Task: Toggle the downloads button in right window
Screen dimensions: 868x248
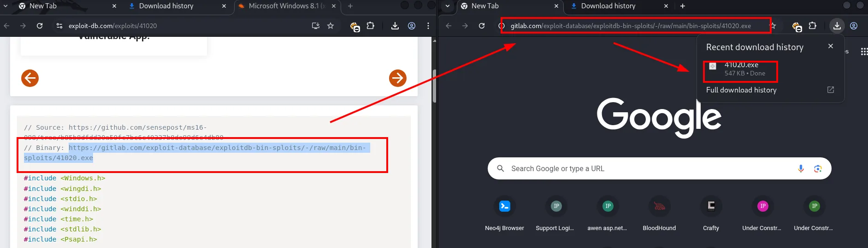Action: coord(837,26)
